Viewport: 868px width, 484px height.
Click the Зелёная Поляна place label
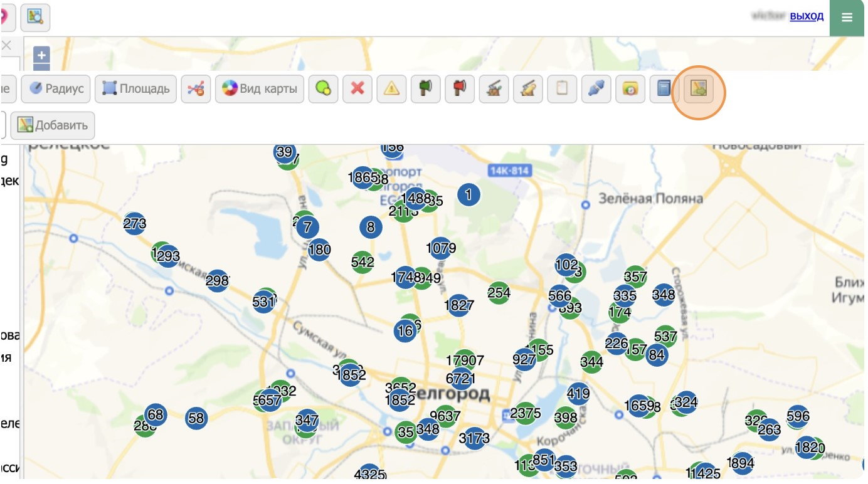[x=650, y=199]
